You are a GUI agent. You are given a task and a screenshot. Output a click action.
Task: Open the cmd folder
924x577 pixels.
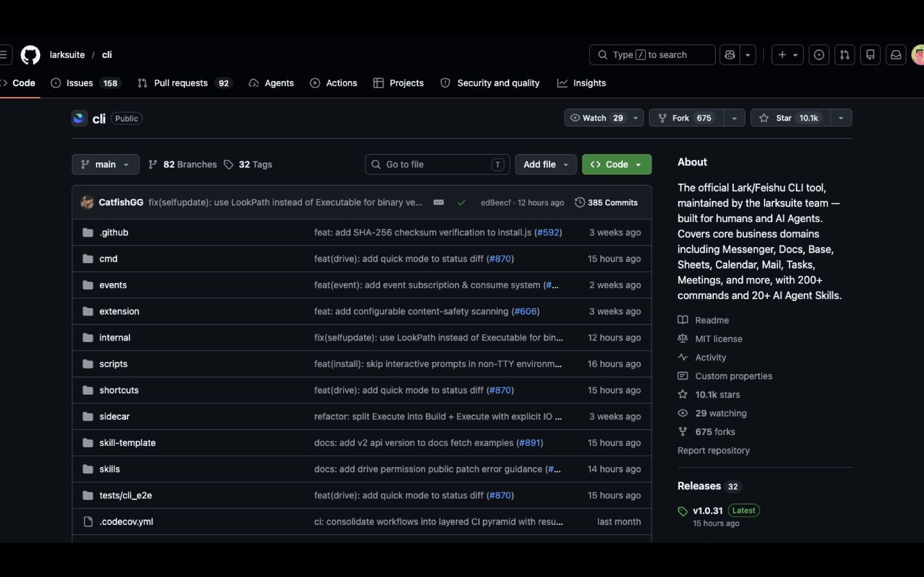(109, 258)
